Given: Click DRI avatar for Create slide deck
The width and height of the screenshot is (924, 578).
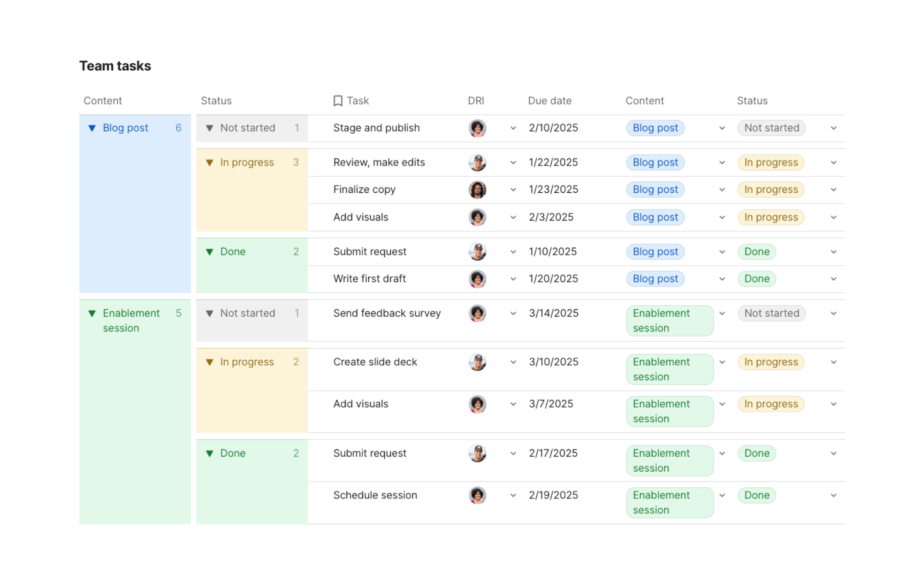Looking at the screenshot, I should click(477, 362).
